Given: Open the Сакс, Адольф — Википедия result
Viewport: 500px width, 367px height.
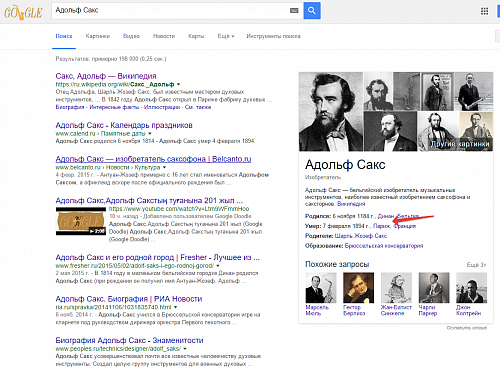Looking at the screenshot, I should point(106,76).
